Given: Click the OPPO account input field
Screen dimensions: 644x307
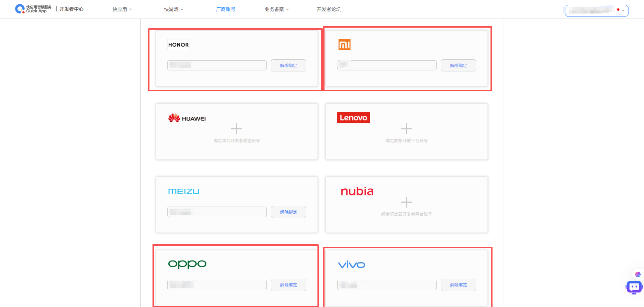Looking at the screenshot, I should click(217, 285).
